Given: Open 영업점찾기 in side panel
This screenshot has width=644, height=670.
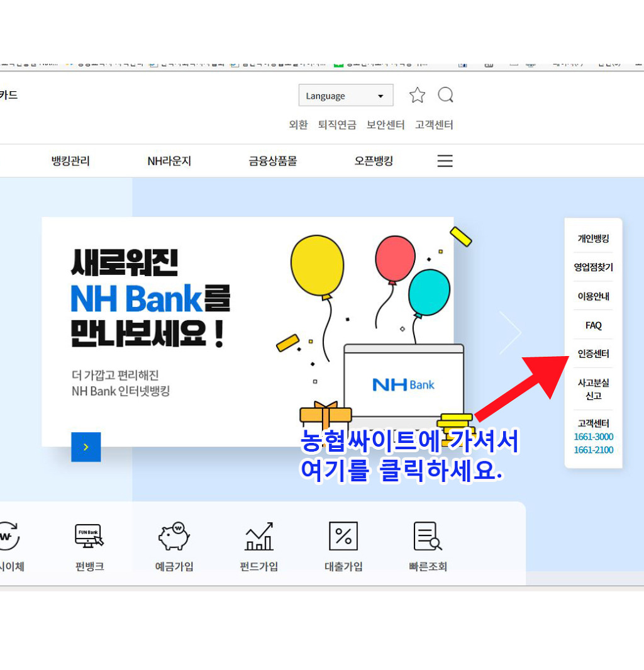Looking at the screenshot, I should (593, 267).
